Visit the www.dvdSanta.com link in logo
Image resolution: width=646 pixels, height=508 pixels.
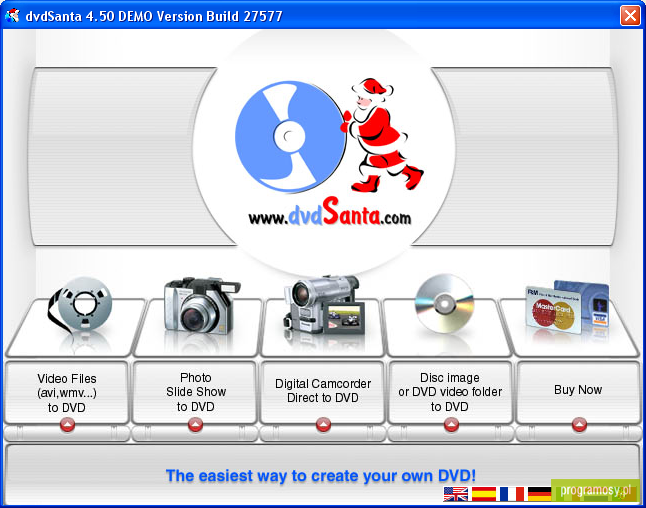[x=330, y=212]
